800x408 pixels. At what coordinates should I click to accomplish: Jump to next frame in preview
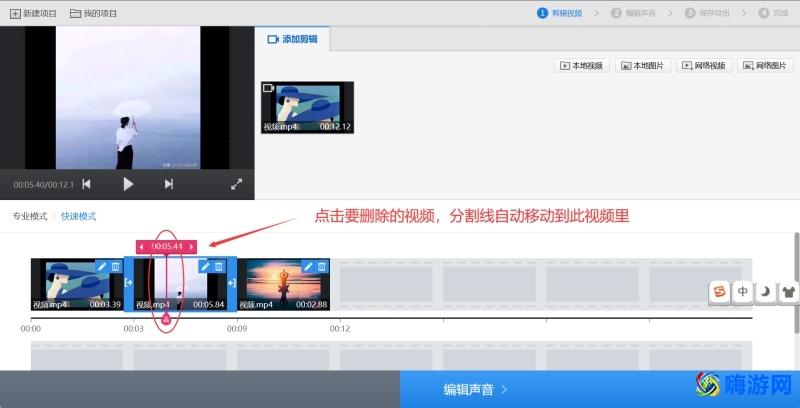pyautogui.click(x=169, y=184)
